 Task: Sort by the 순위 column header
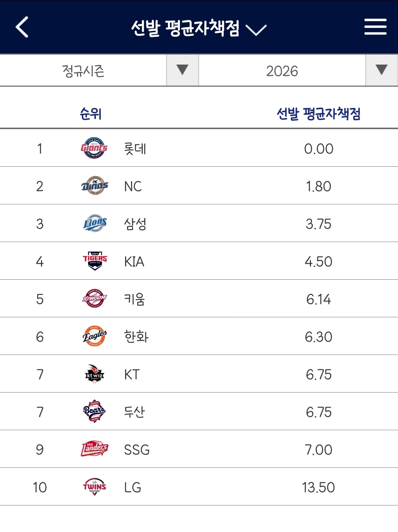coord(91,114)
